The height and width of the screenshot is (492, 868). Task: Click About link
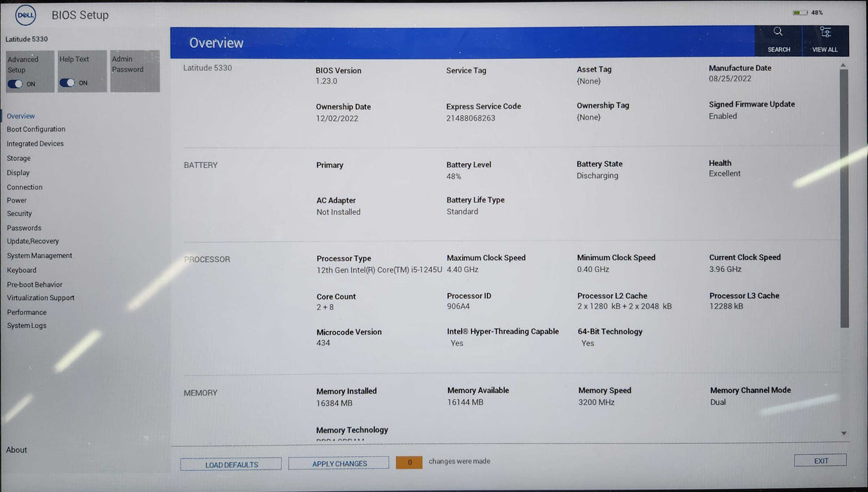pos(17,450)
